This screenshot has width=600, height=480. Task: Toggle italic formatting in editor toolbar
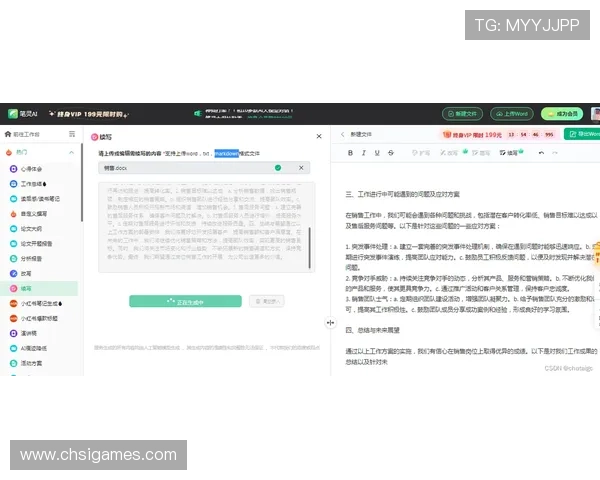point(364,153)
